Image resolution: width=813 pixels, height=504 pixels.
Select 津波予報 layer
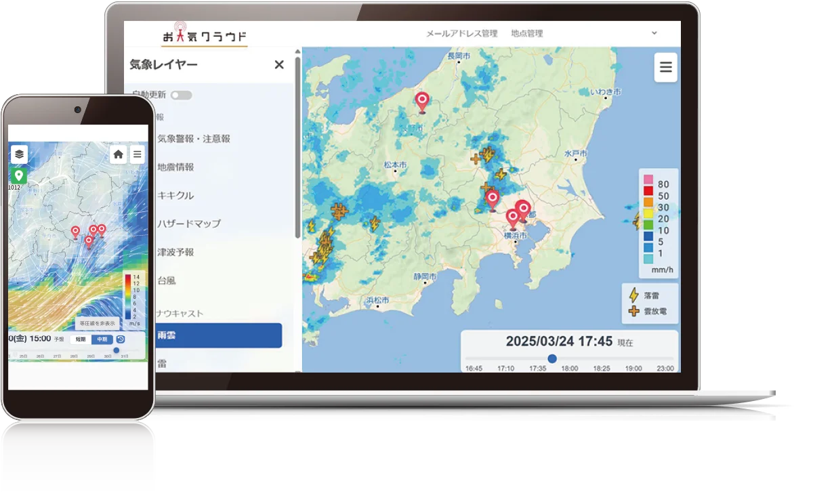click(x=175, y=252)
